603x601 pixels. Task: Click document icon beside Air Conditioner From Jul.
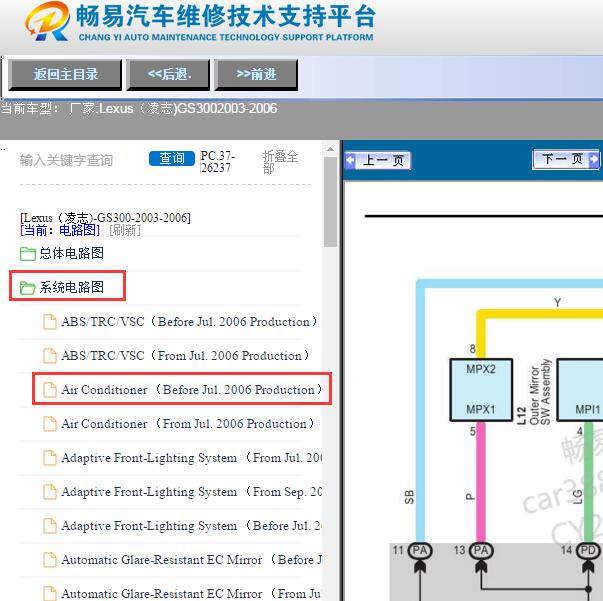(x=50, y=424)
